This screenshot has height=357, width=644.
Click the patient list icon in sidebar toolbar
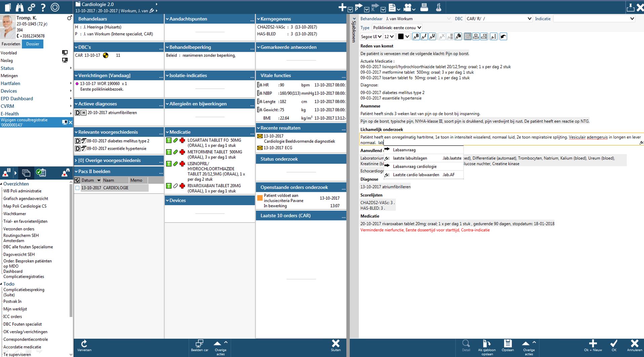6,173
